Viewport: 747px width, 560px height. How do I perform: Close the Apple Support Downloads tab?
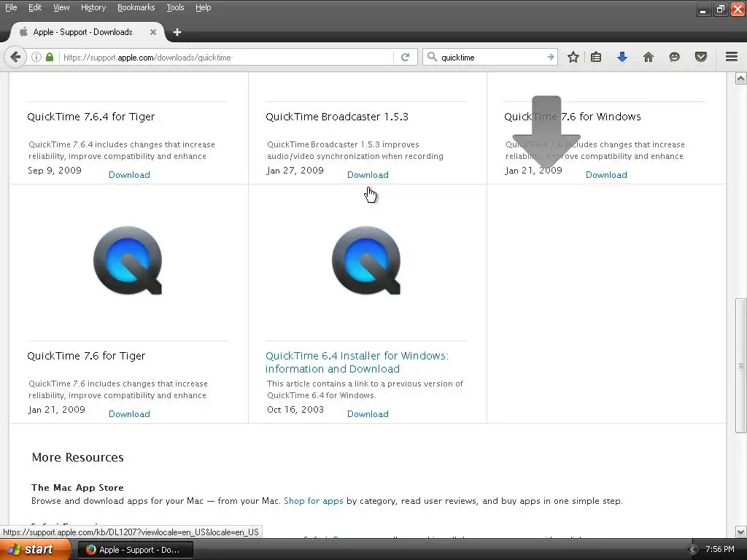click(153, 32)
